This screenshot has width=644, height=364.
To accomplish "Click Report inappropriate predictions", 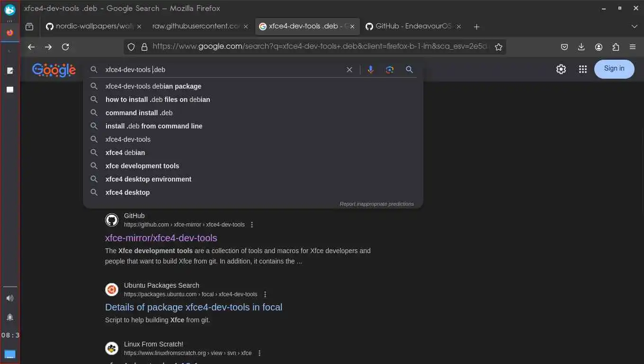I will [x=376, y=204].
